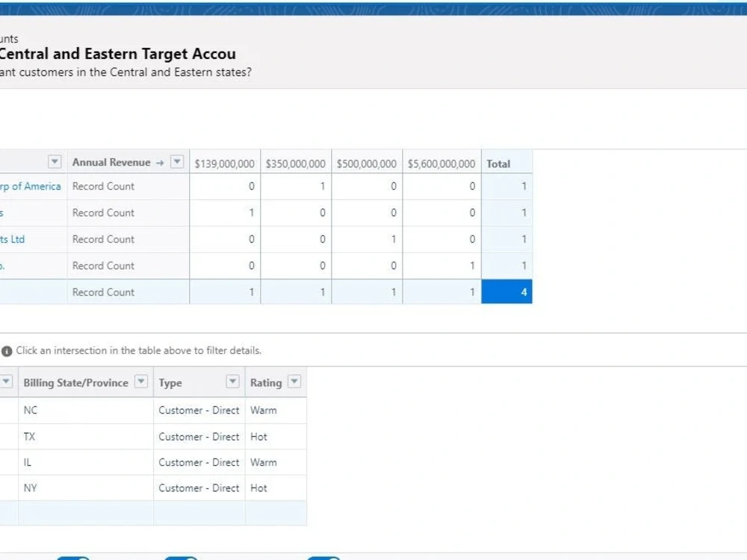The width and height of the screenshot is (747, 560).
Task: Click the $5,600,000,000 column header
Action: pos(441,164)
